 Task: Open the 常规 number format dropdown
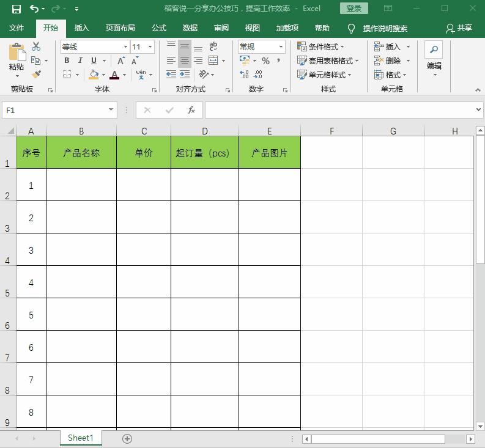pyautogui.click(x=281, y=46)
